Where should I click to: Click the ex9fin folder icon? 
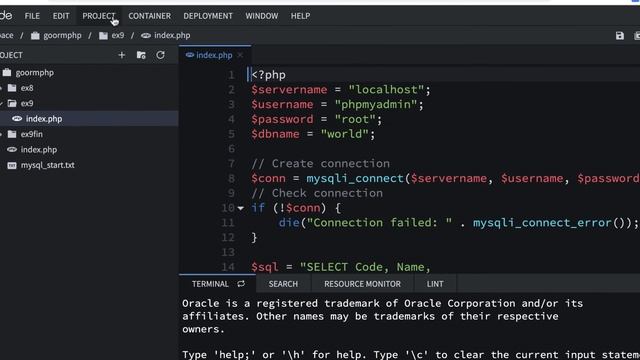[12, 134]
